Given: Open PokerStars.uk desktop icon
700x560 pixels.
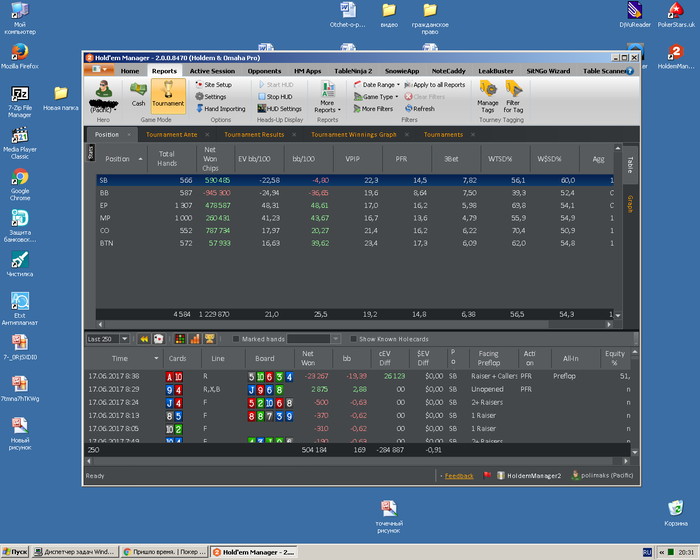Looking at the screenshot, I should click(x=676, y=15).
